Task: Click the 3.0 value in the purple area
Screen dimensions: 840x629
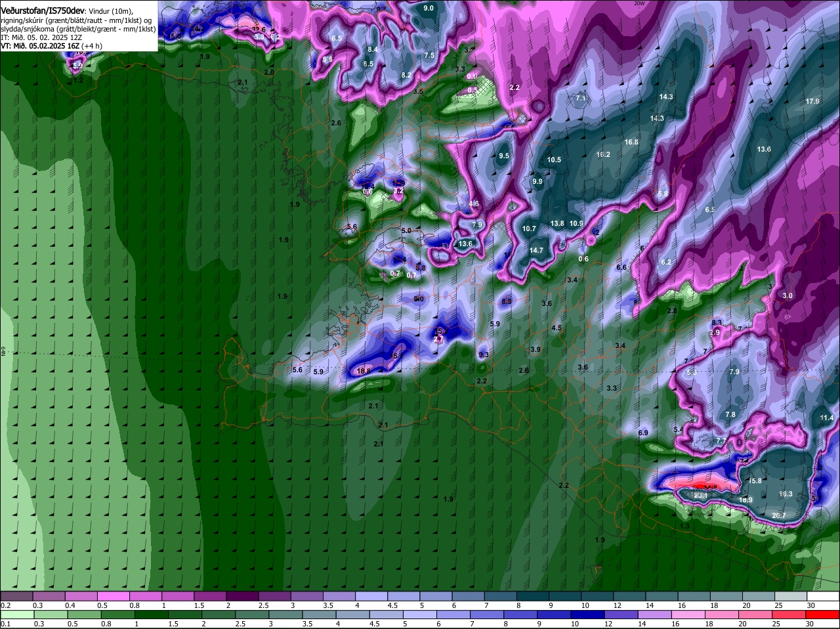Action: (x=787, y=295)
